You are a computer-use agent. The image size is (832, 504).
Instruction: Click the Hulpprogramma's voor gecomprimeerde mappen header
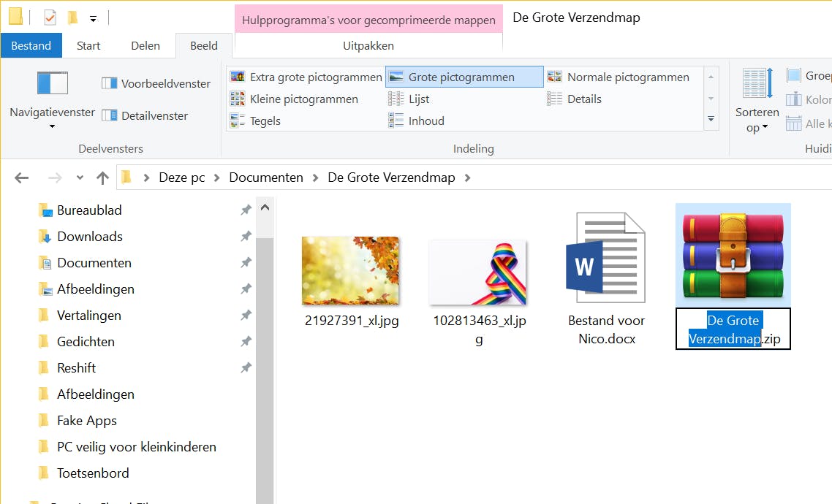[x=368, y=20]
